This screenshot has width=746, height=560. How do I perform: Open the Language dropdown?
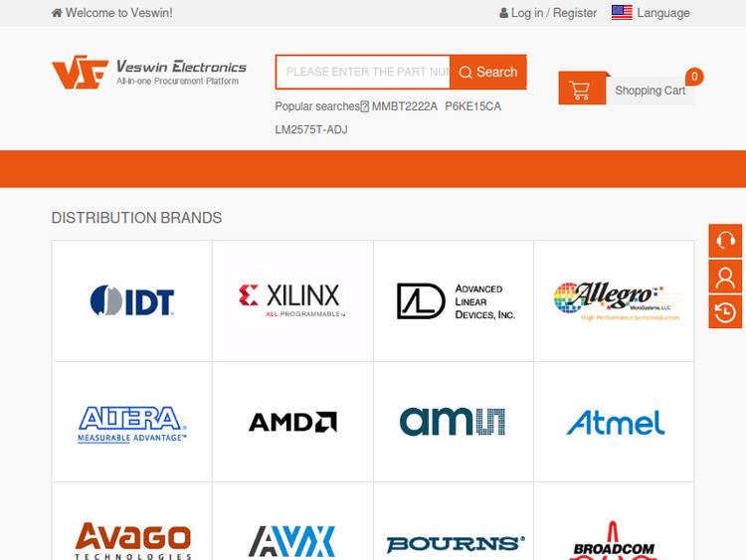[x=662, y=13]
